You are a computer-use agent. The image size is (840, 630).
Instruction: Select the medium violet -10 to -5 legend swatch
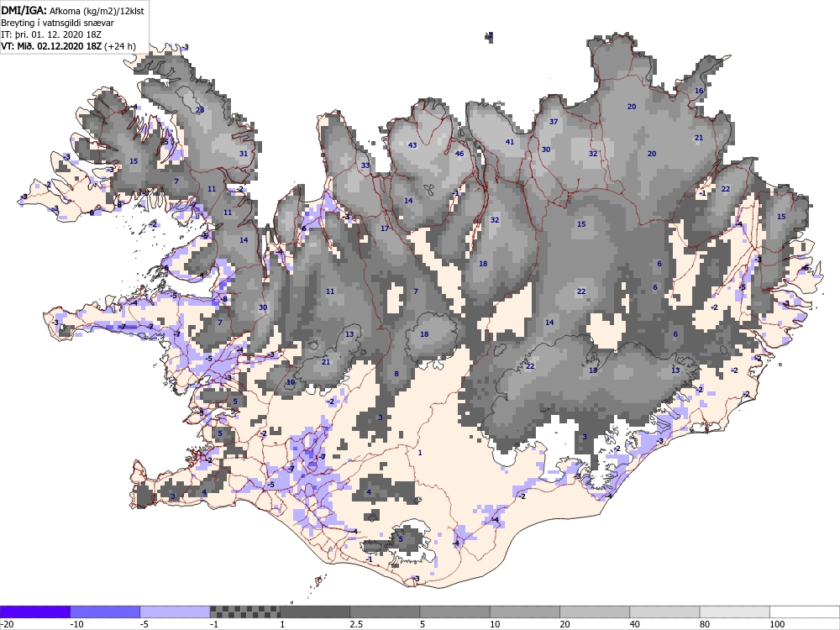pos(105,612)
